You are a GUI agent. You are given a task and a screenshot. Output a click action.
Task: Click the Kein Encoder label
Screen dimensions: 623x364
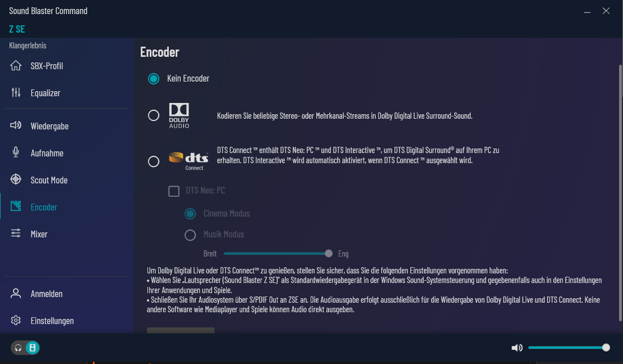pos(188,78)
